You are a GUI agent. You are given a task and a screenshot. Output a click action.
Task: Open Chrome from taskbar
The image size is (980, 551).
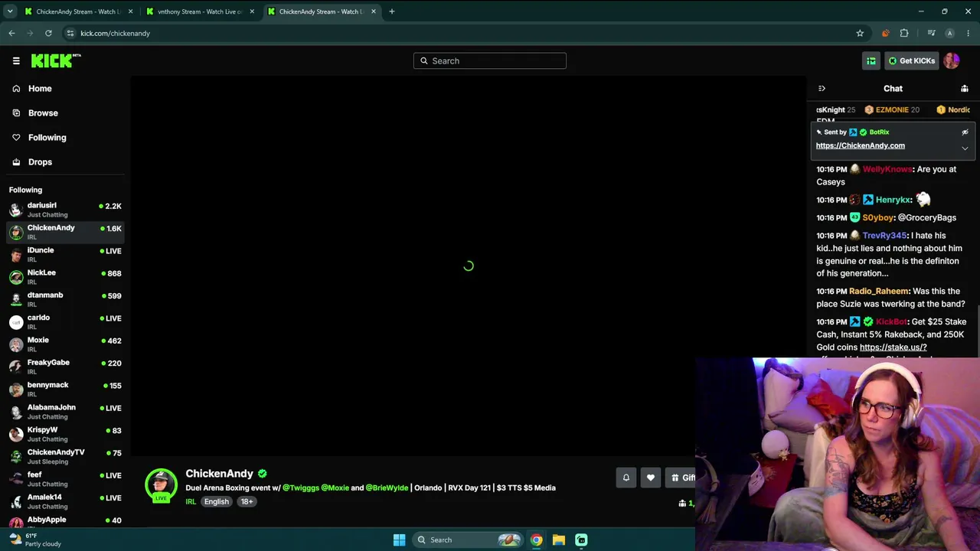[537, 540]
